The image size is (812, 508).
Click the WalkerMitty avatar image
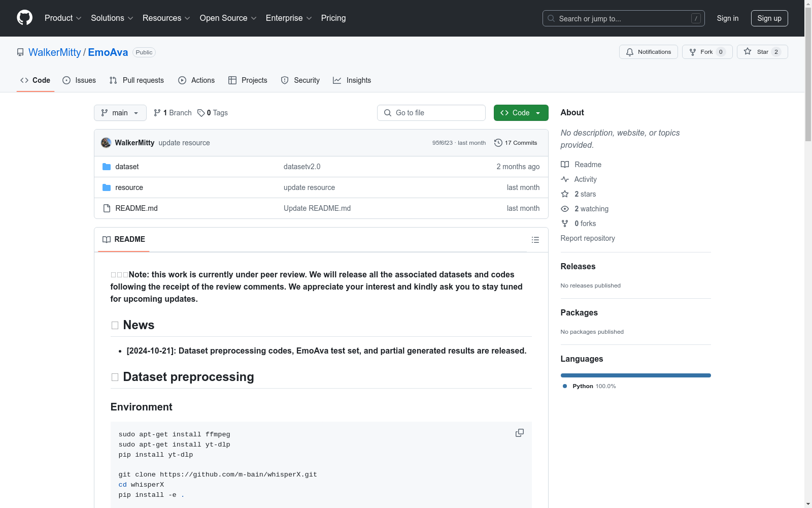[106, 143]
